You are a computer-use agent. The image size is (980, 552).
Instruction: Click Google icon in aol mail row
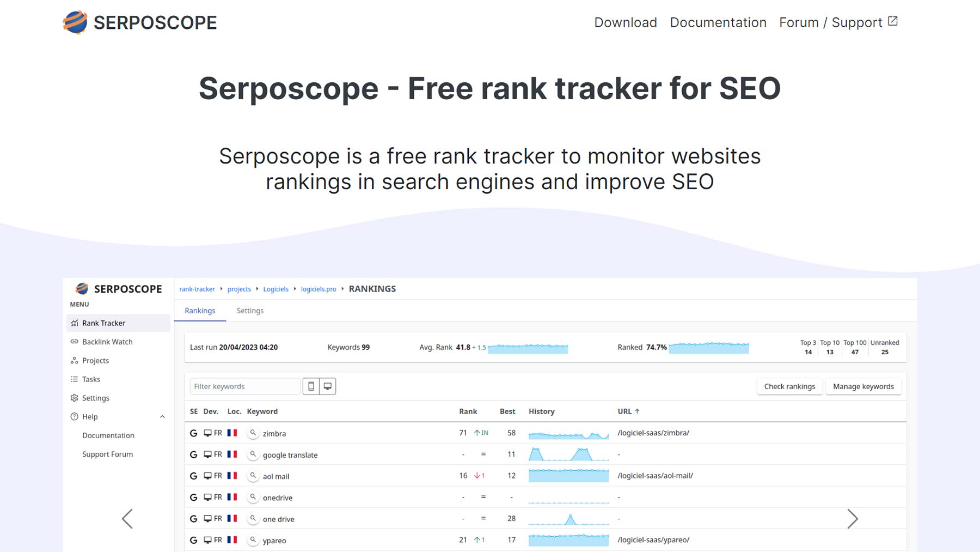tap(193, 476)
